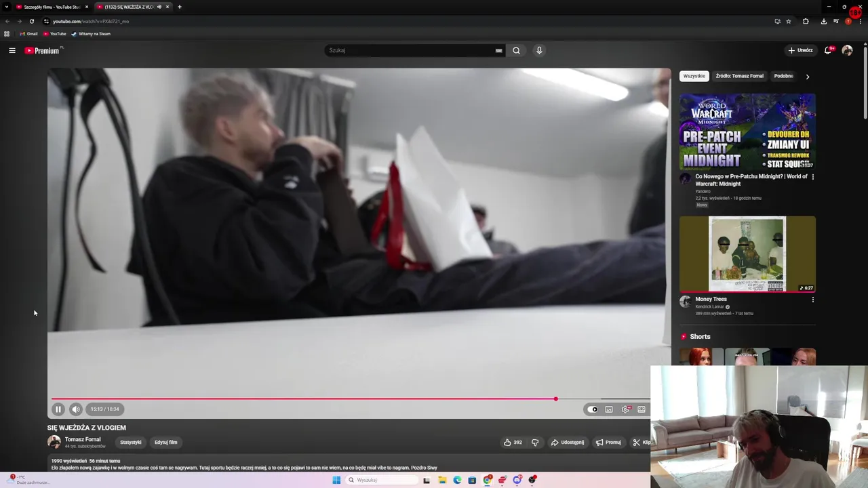Start voice search with the microphone
868x488 pixels.
539,50
